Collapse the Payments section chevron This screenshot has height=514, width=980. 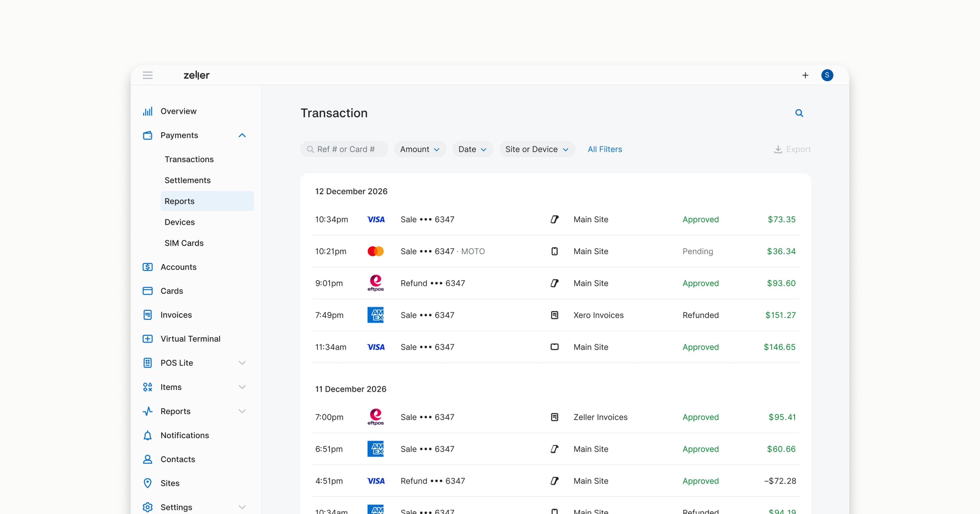coord(242,135)
